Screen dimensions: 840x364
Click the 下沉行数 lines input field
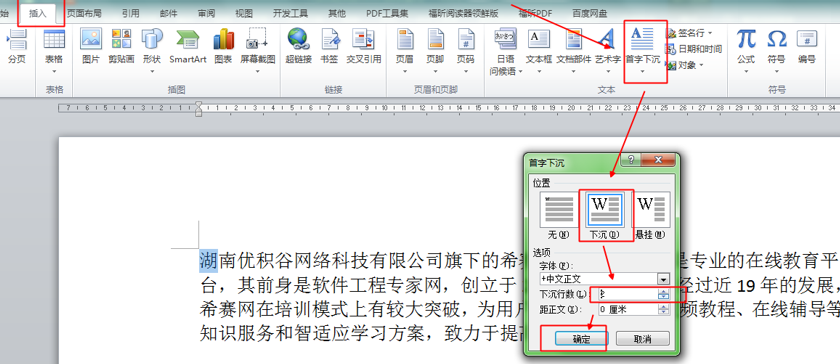(628, 294)
